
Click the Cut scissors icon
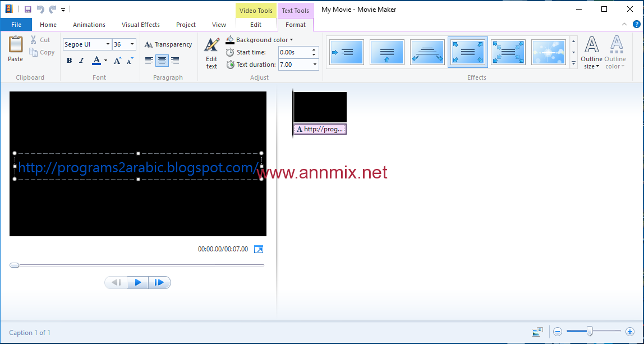33,40
